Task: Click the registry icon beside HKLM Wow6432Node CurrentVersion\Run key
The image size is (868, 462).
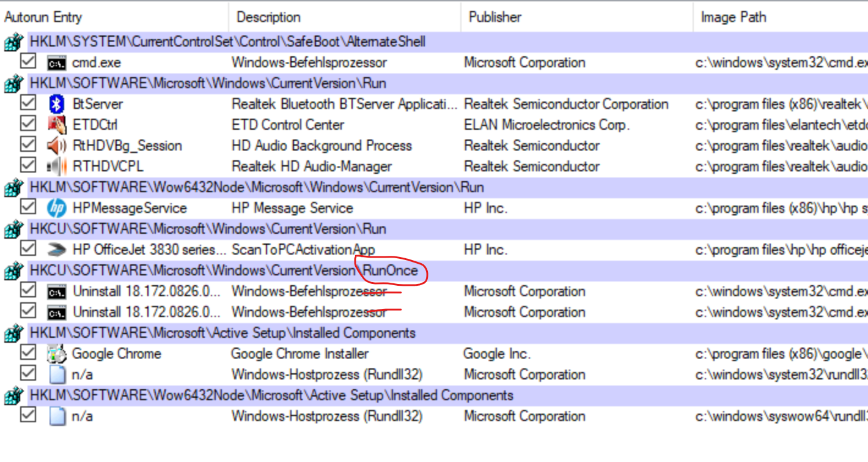Action: [13, 188]
